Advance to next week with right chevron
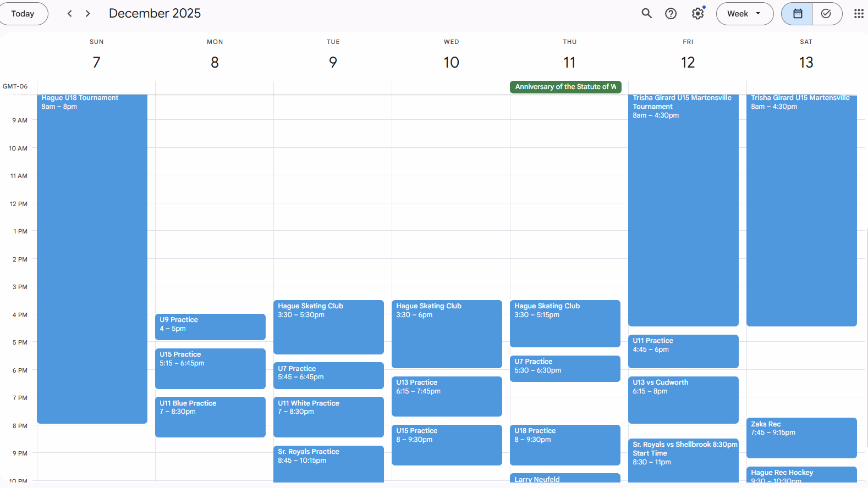 [x=88, y=14]
